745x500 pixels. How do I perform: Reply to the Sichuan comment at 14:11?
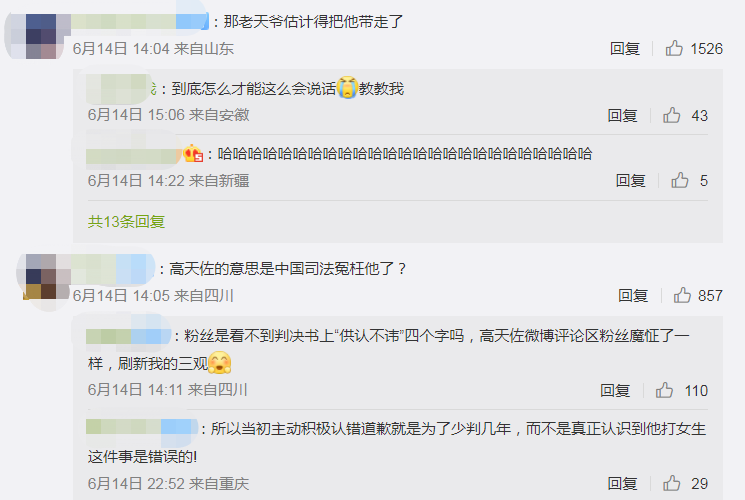point(615,391)
